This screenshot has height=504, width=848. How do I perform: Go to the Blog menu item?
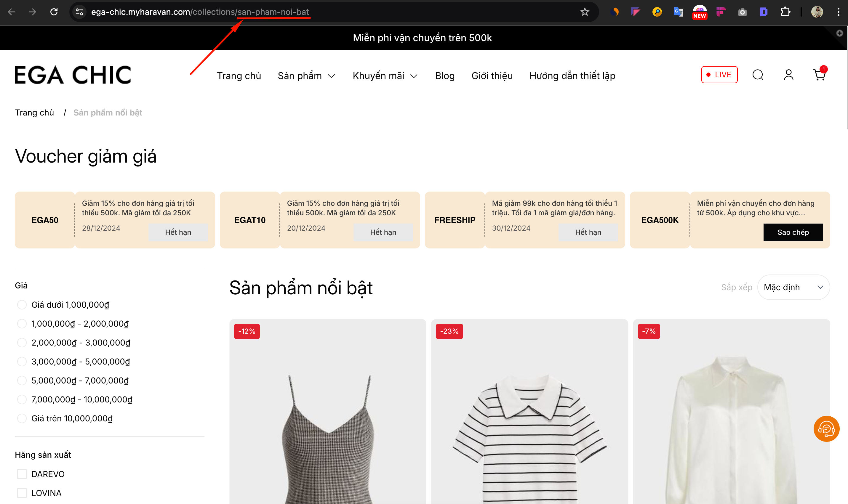point(444,76)
